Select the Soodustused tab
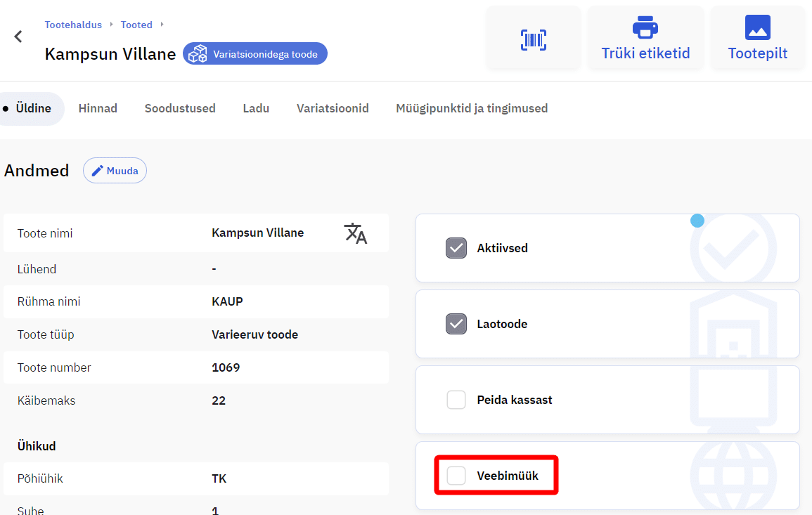Viewport: 812px width, 515px height. (180, 108)
